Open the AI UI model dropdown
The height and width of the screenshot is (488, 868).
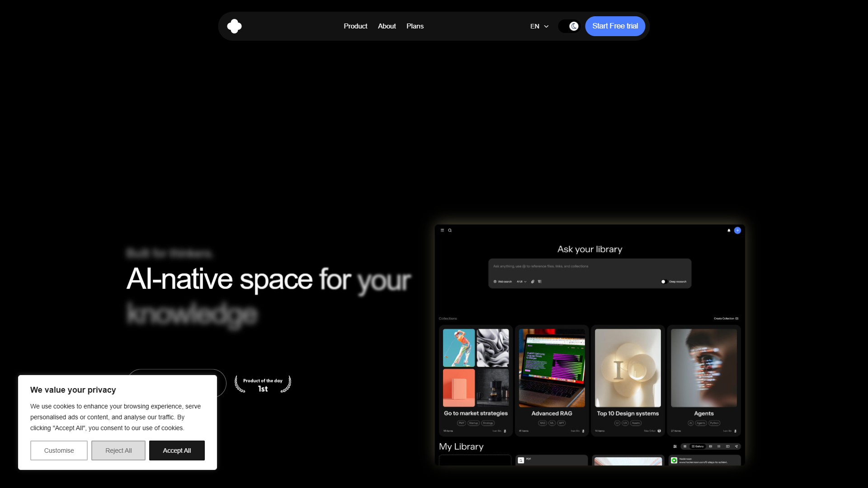(522, 282)
